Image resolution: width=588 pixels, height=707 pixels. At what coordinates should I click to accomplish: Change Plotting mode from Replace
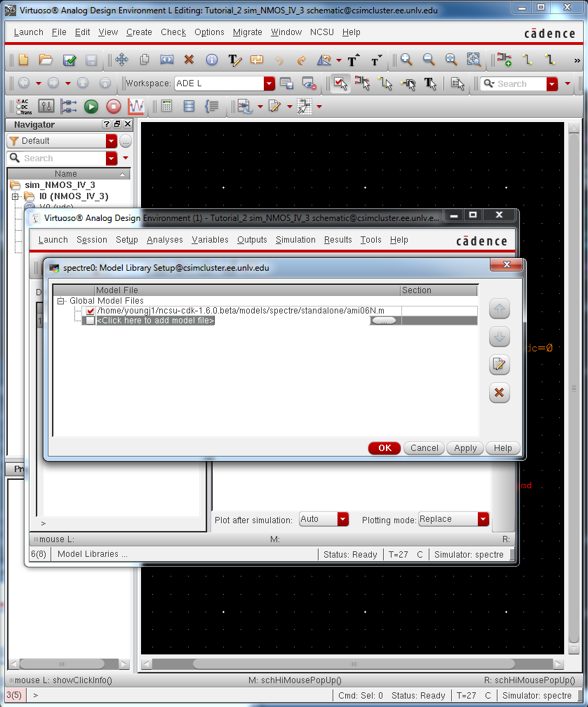click(x=481, y=519)
